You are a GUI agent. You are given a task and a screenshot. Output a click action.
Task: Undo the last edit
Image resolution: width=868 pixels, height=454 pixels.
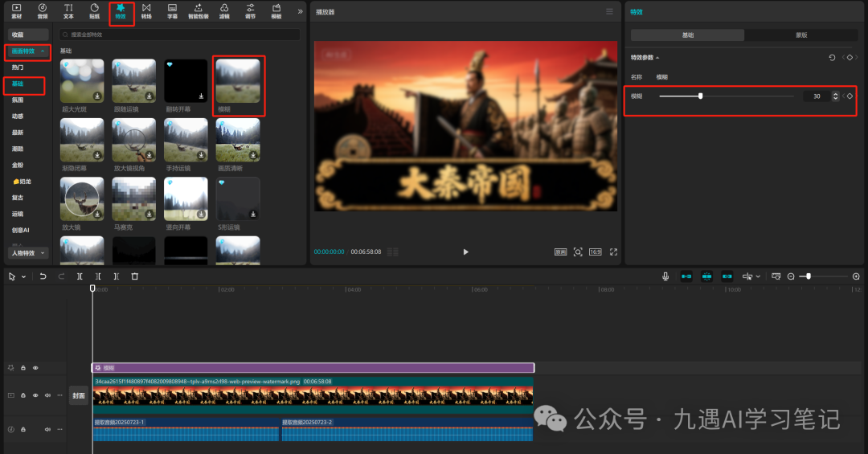43,276
